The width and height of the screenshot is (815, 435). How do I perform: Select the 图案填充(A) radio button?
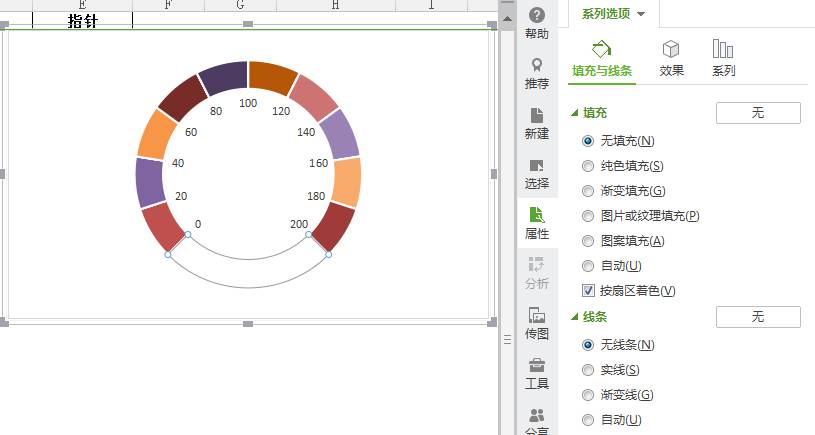pos(588,241)
